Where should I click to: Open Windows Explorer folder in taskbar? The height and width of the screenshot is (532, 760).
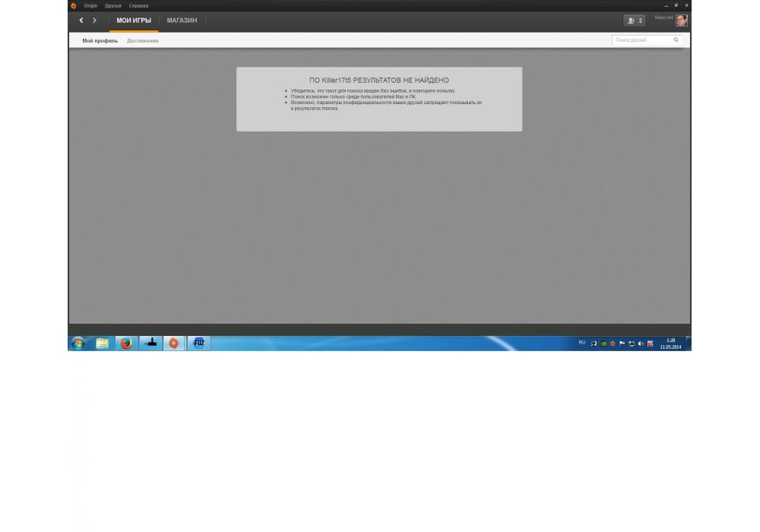102,344
